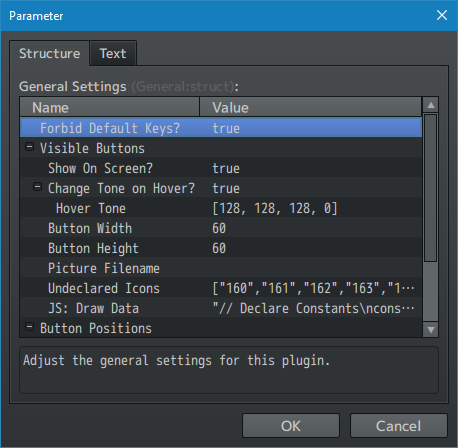
Task: Click OK to confirm parameters
Action: 291,426
